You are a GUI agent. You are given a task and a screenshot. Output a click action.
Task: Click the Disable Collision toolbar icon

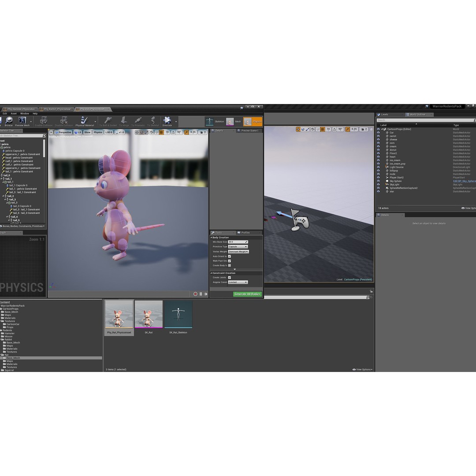click(64, 121)
